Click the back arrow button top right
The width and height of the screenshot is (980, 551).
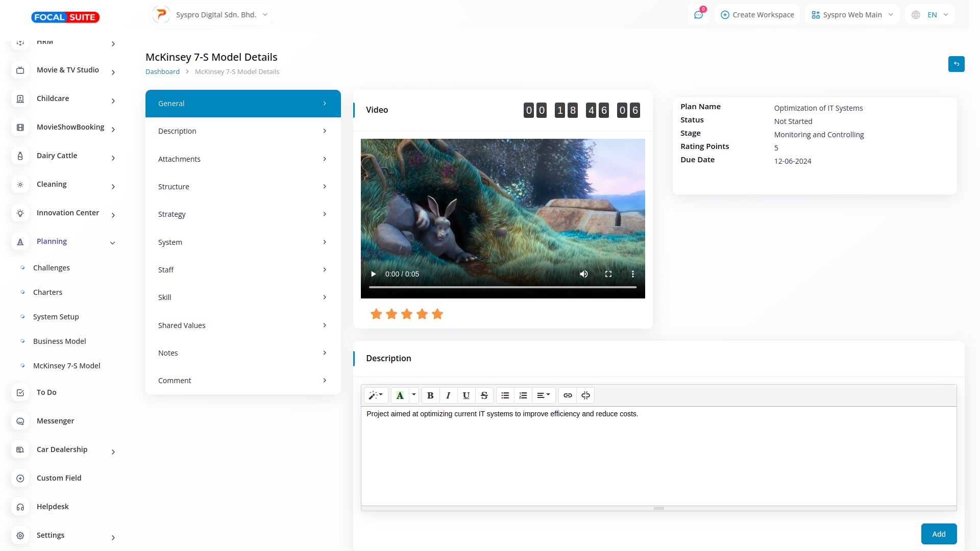click(x=956, y=64)
